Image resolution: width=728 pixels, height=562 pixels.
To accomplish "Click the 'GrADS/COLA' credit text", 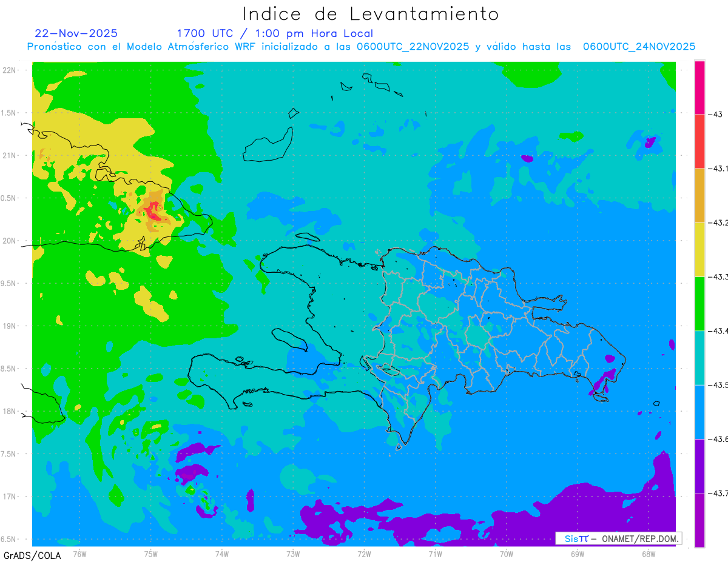I will (x=32, y=555).
